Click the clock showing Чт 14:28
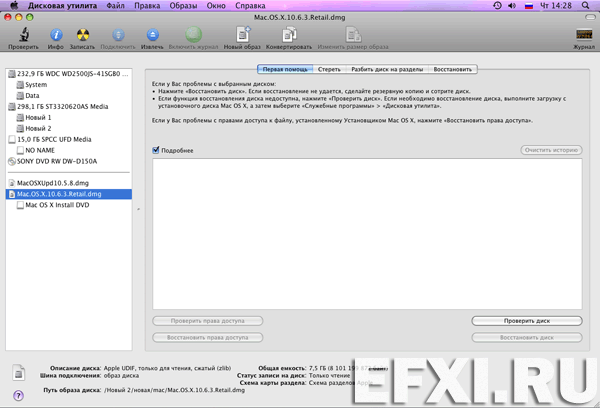Viewport: 600px width, 408px height. point(556,5)
